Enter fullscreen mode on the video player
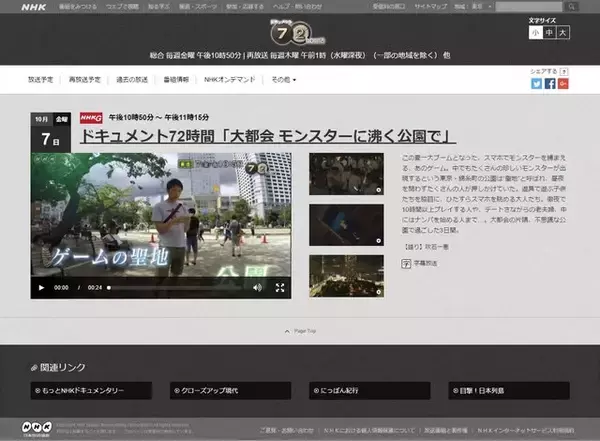 coord(280,288)
